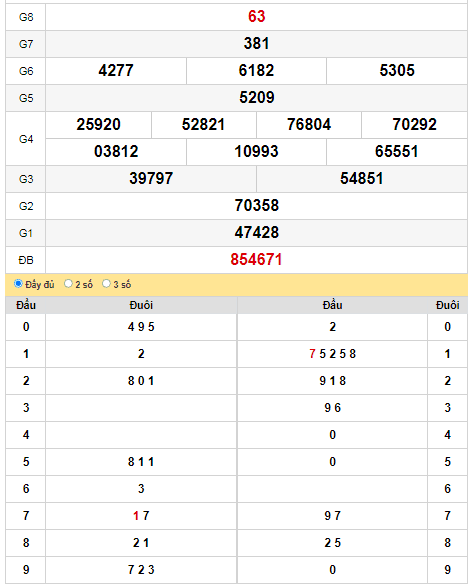Click the G5 result 5209
The width and height of the screenshot is (473, 587).
click(x=257, y=97)
